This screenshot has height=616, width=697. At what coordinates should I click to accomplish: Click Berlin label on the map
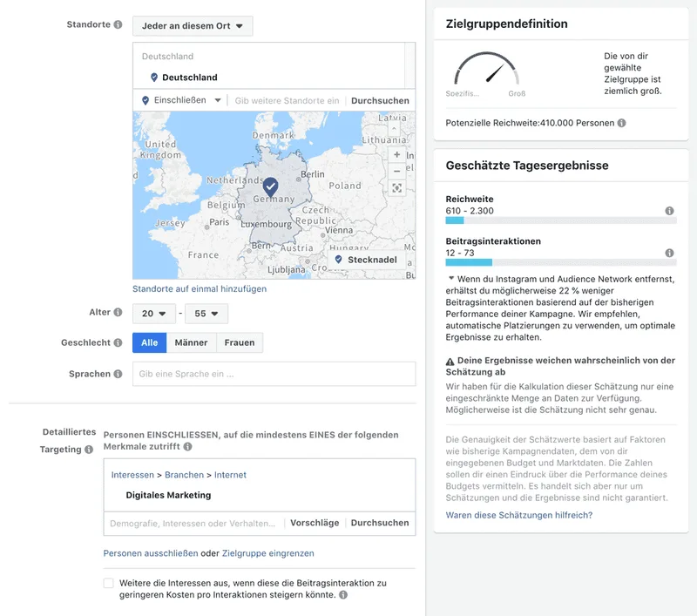pos(313,174)
